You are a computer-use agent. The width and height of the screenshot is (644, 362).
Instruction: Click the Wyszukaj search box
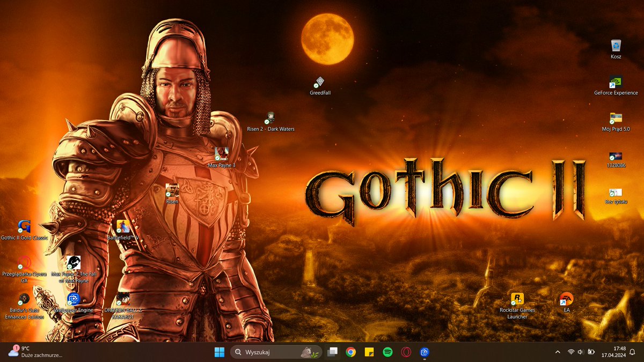[x=277, y=352]
